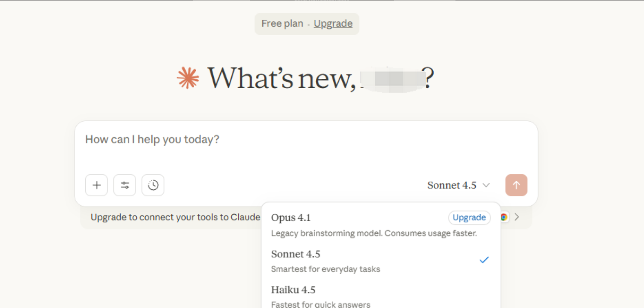Viewport: 644px width, 308px height.
Task: Click the right chevron on the tools banner
Action: pos(517,217)
